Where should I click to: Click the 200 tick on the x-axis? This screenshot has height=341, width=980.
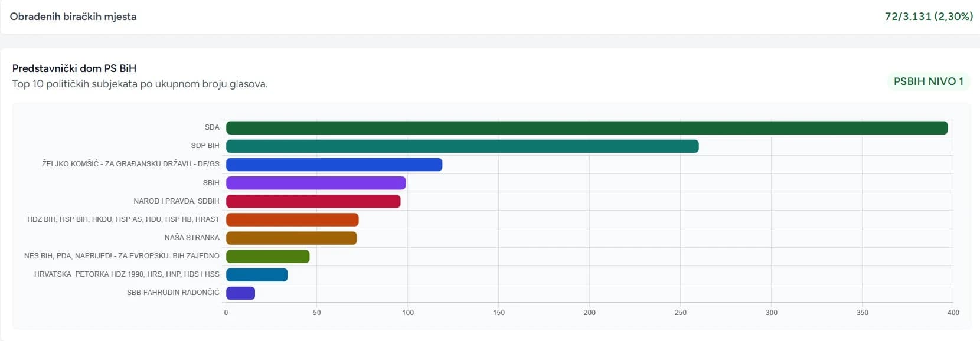(590, 313)
